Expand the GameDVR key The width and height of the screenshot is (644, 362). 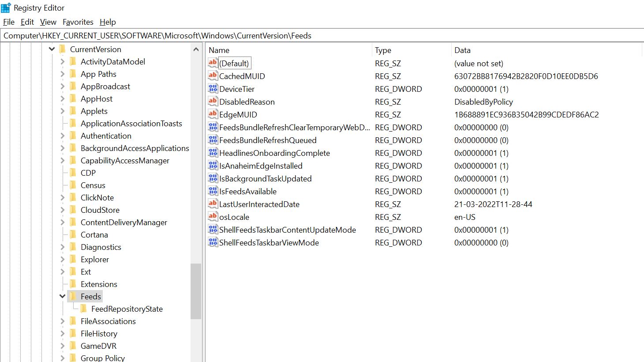[x=62, y=346]
